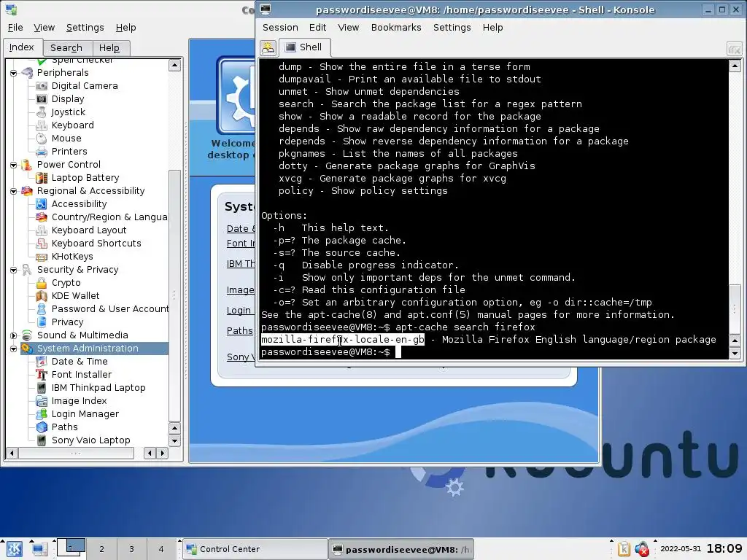This screenshot has width=747, height=560.
Task: Switch to virtual desktop 2
Action: coord(101,549)
